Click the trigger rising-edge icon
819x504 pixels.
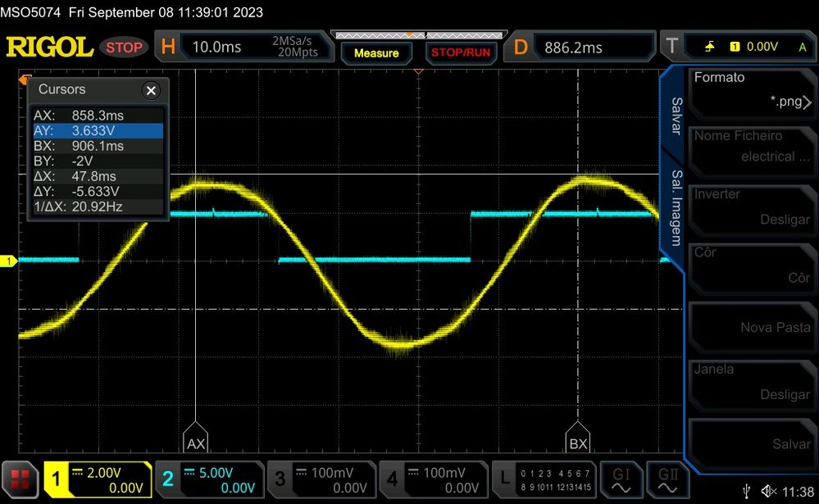point(709,47)
